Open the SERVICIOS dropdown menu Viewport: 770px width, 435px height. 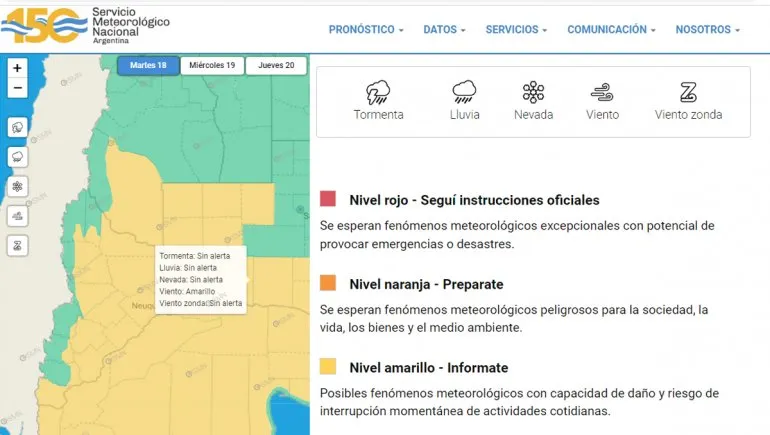516,30
